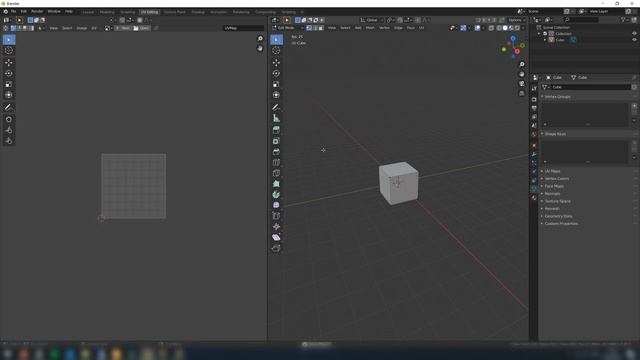This screenshot has width=640, height=360.
Task: Click the UV editor zoom view icon
Action: pos(260,39)
